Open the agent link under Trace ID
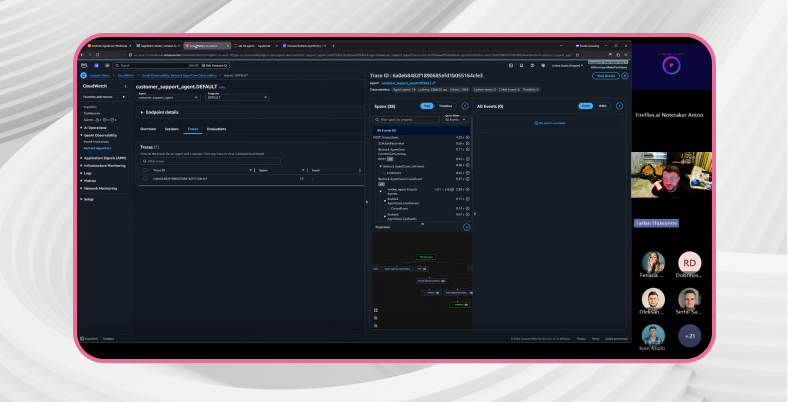 click(409, 83)
